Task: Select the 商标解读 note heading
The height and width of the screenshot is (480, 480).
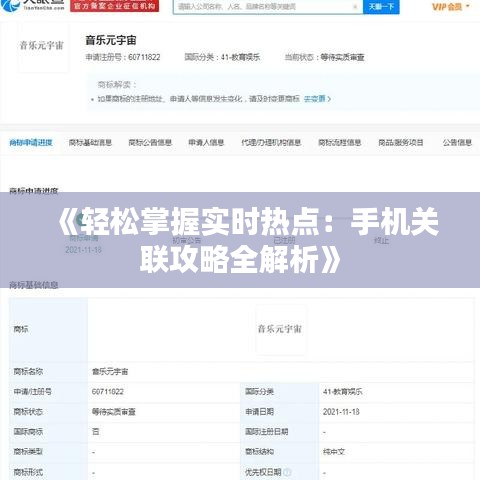Action: pyautogui.click(x=117, y=85)
